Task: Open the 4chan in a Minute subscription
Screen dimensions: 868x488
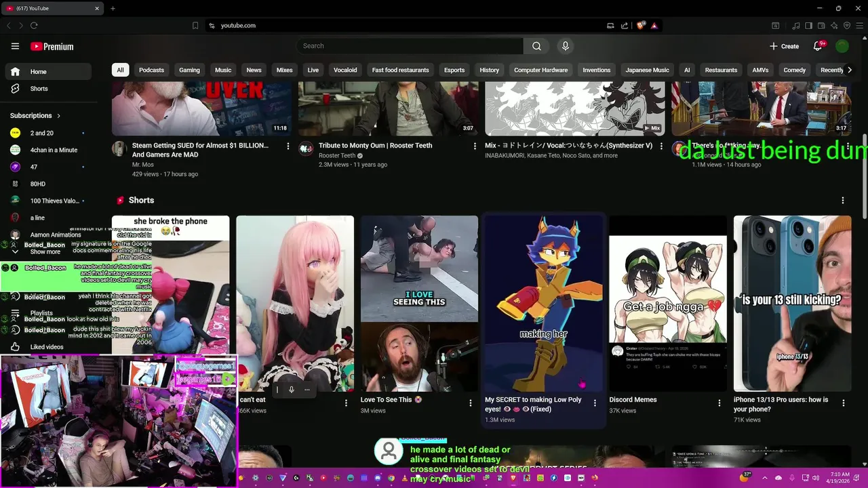Action: tap(48, 150)
